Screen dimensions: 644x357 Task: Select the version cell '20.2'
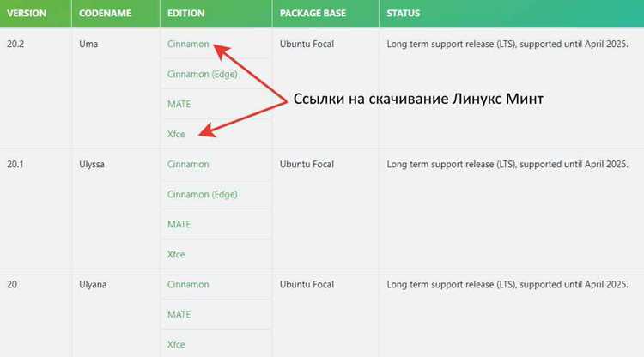coord(15,44)
